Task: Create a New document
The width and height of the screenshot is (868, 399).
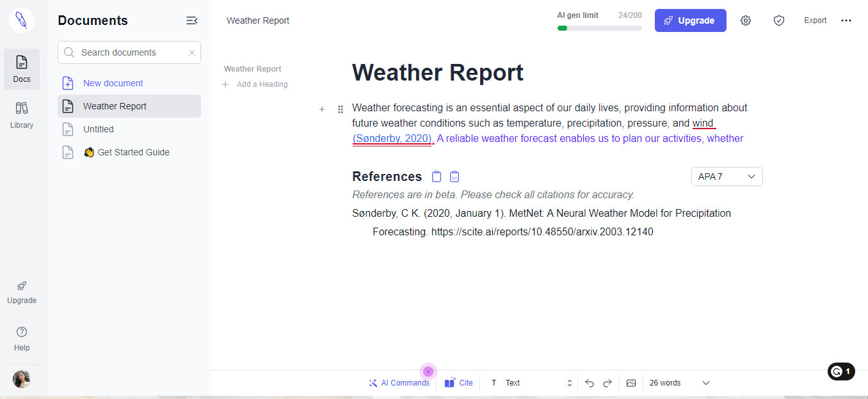Action: (129, 83)
